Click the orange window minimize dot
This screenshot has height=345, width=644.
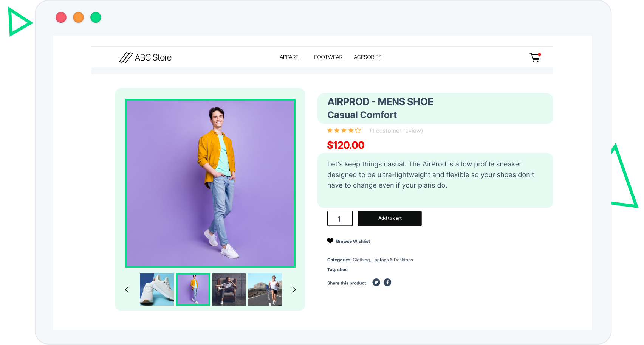coord(78,17)
